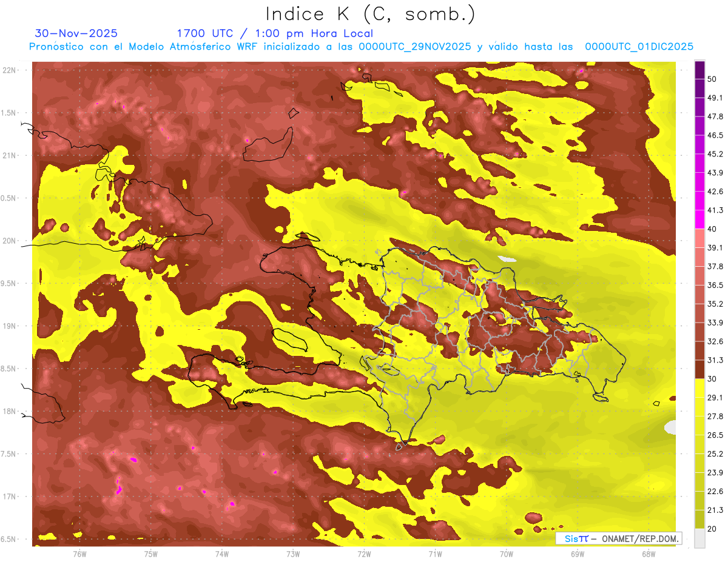Click the "50" color scale label
Image resolution: width=728 pixels, height=562 pixels.
(712, 79)
